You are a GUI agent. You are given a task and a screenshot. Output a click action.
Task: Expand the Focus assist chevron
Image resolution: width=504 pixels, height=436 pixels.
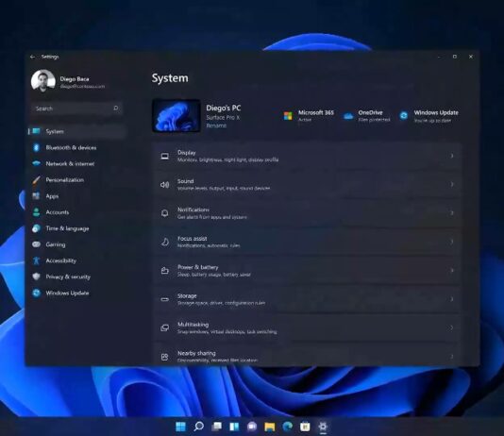click(x=452, y=242)
